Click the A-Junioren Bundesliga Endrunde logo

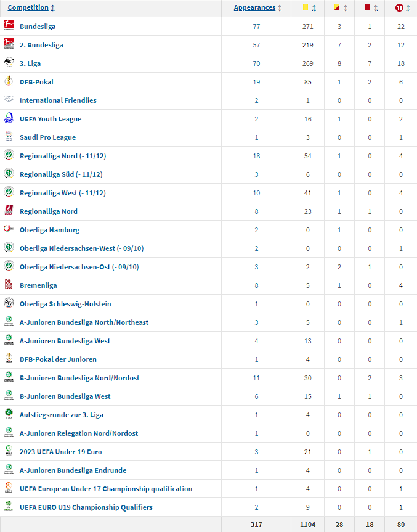coord(9,469)
